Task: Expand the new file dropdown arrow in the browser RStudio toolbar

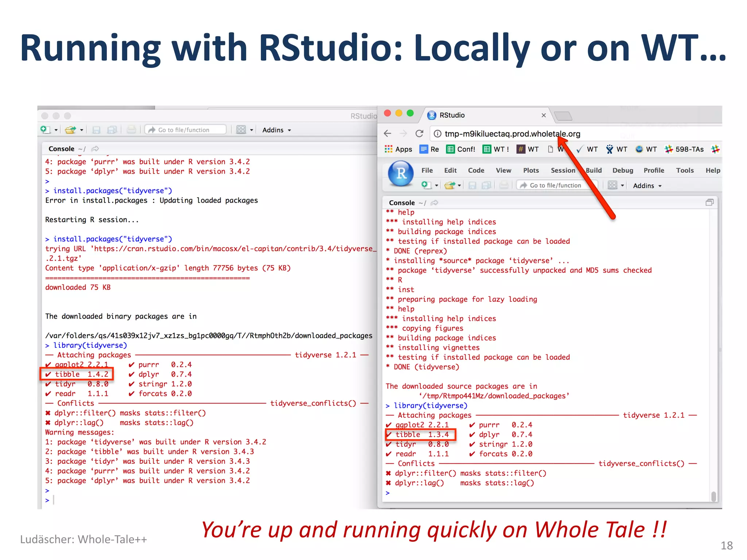Action: point(437,186)
